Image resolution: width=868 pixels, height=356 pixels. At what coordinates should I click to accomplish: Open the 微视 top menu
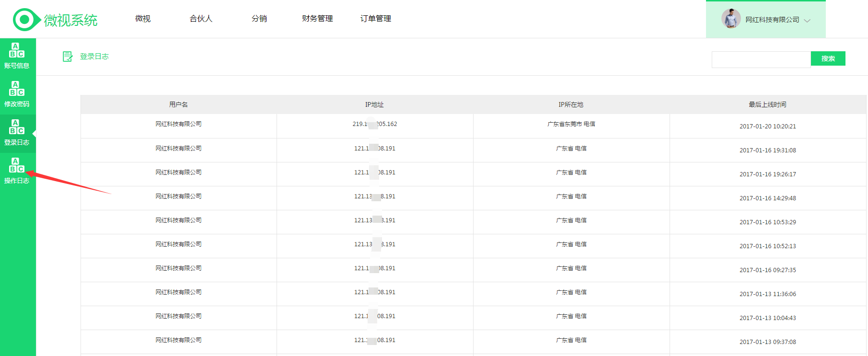143,19
